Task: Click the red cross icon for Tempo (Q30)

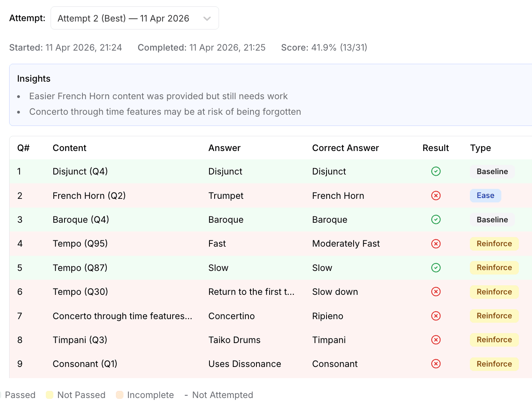Action: point(436,292)
